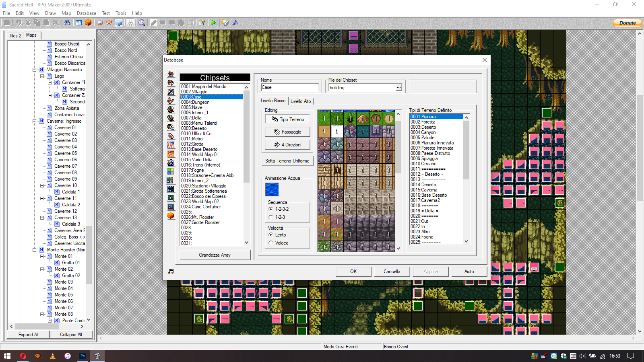
Task: Click the Animazione Acqua water swatch
Action: [x=272, y=190]
